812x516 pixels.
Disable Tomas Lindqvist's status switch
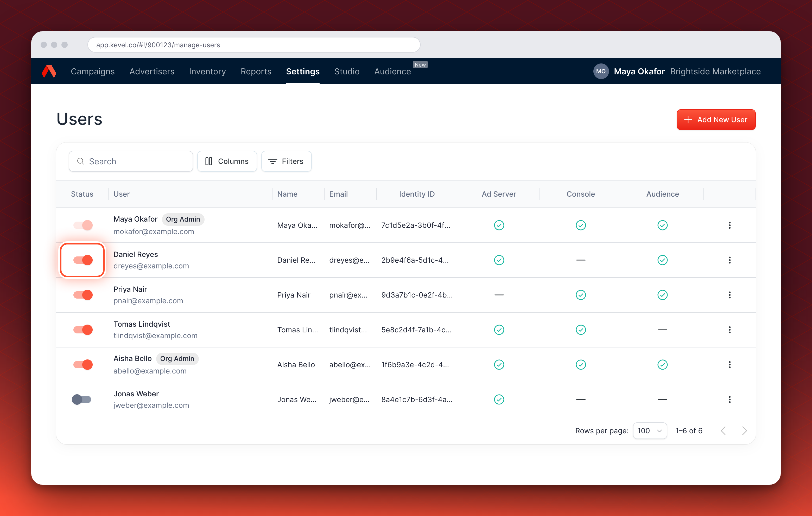83,330
